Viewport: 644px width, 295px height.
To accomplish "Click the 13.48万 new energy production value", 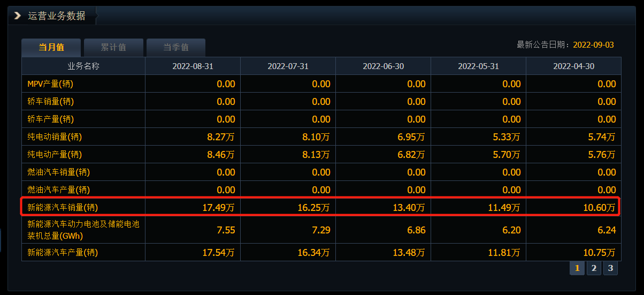I will pos(409,252).
